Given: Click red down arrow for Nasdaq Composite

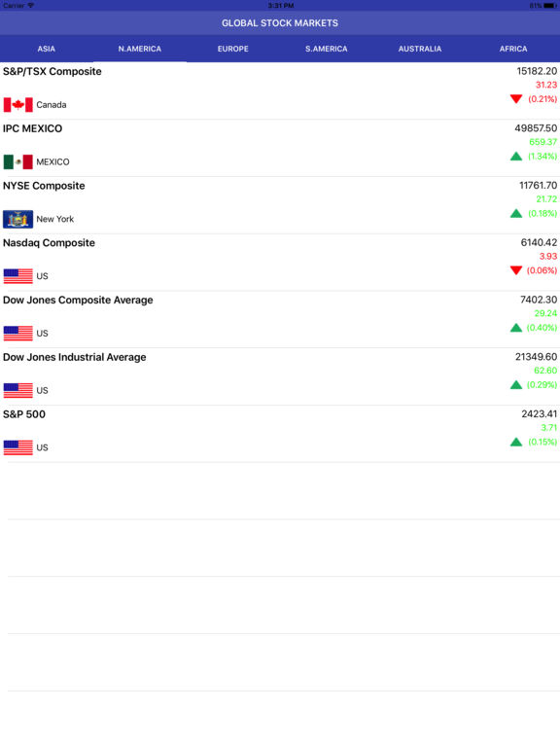Looking at the screenshot, I should click(516, 270).
